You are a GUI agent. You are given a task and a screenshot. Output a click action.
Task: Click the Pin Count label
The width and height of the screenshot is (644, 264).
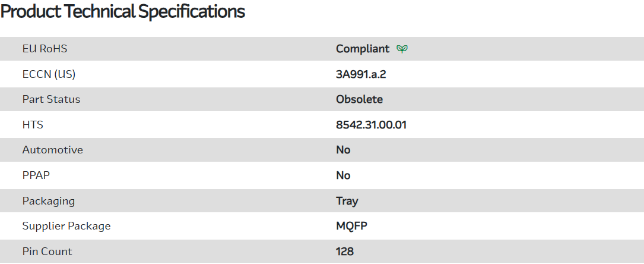coord(47,252)
